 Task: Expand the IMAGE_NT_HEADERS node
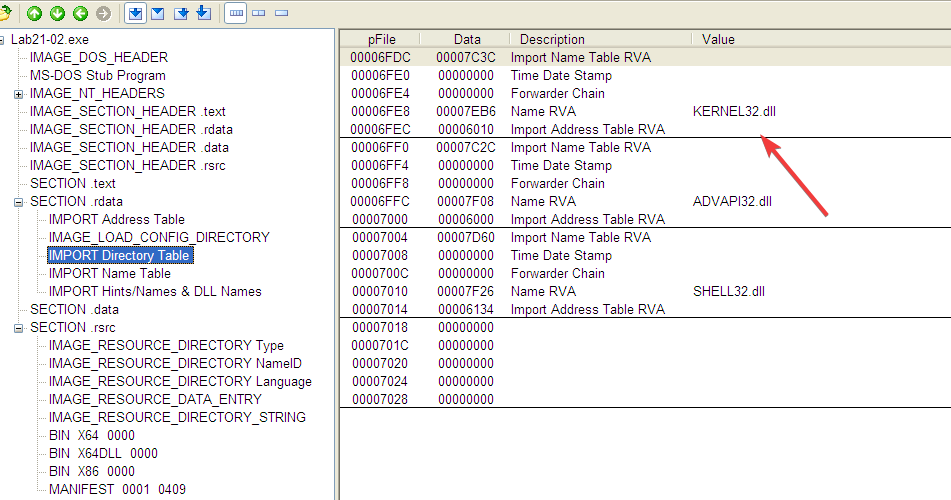point(19,94)
